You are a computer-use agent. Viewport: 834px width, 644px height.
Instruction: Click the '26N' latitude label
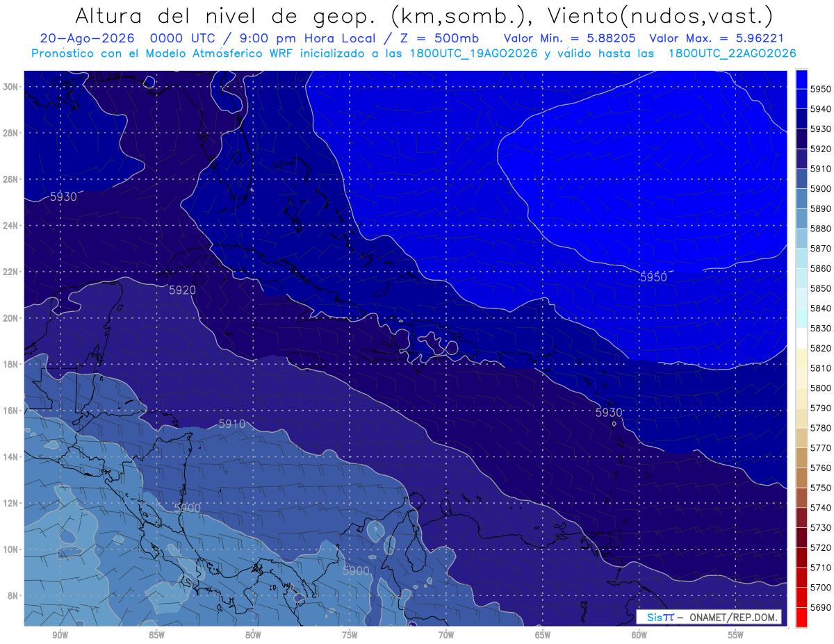10,179
